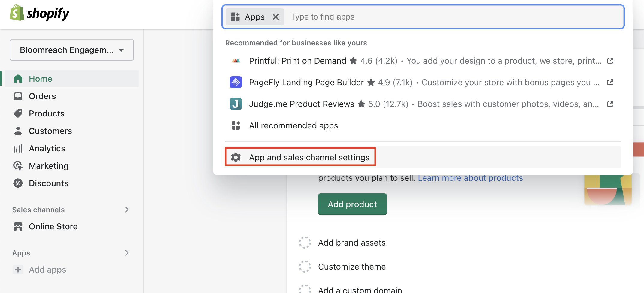644x293 pixels.
Task: Go to Home in sidebar
Action: click(72, 79)
